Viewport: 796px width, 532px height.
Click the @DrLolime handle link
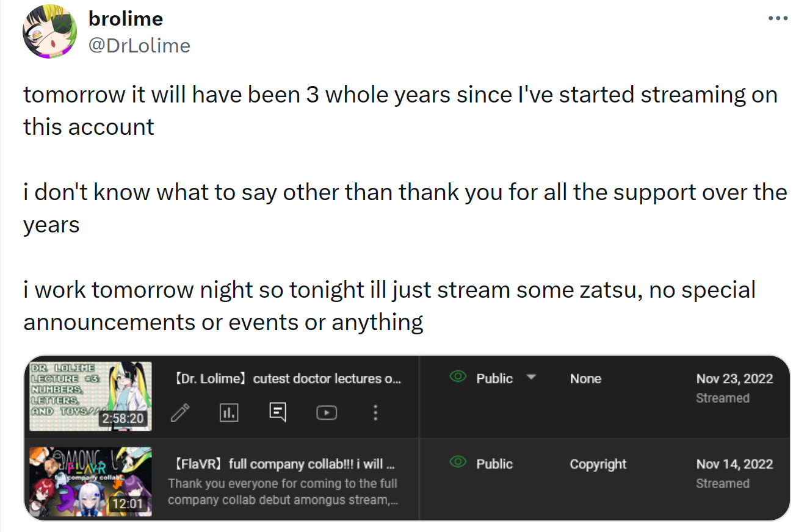(x=139, y=45)
